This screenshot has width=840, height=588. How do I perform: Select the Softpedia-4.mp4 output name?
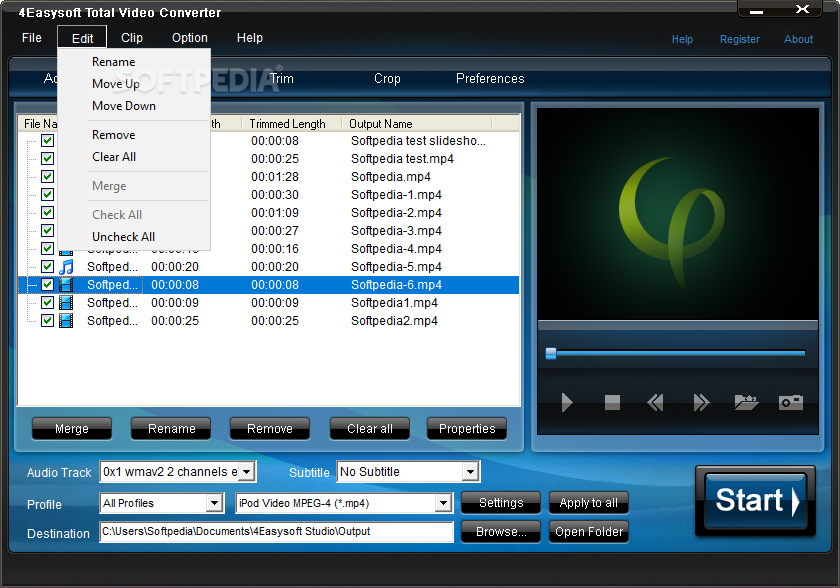click(396, 249)
